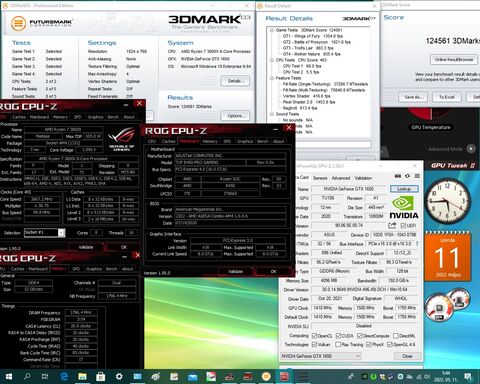480x384 pixels.
Task: Enable the Ray Tracing checkbox
Action: coord(338,344)
